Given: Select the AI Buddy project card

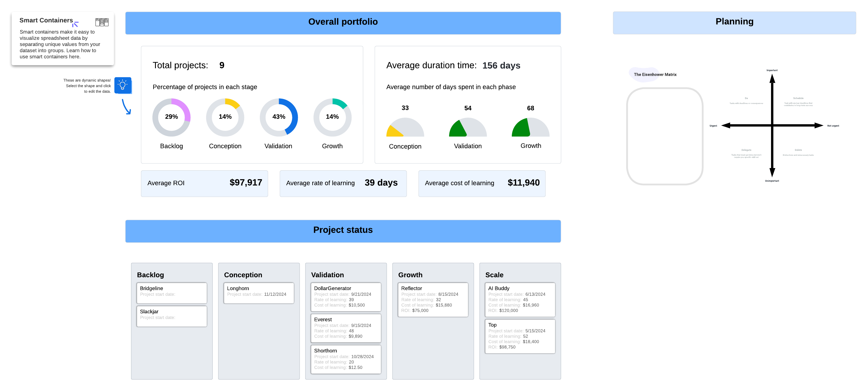Looking at the screenshot, I should (x=520, y=299).
